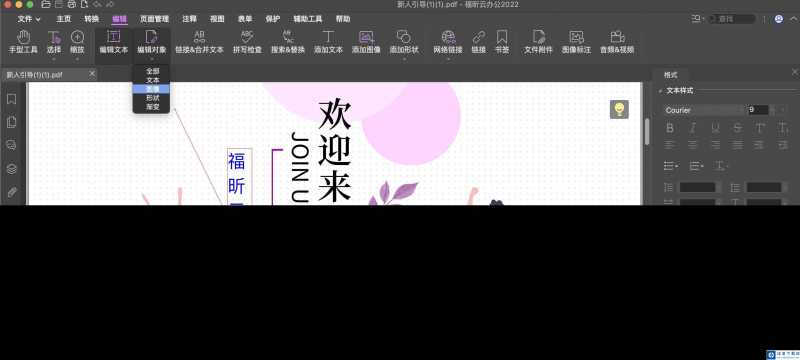Open the 保护 protect tab

pos(273,19)
